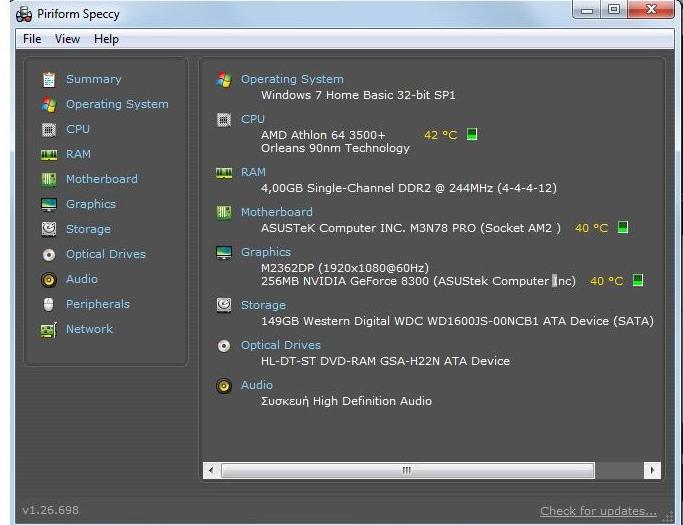Click the Network card icon in sidebar
683x525 pixels.
pyautogui.click(x=49, y=330)
